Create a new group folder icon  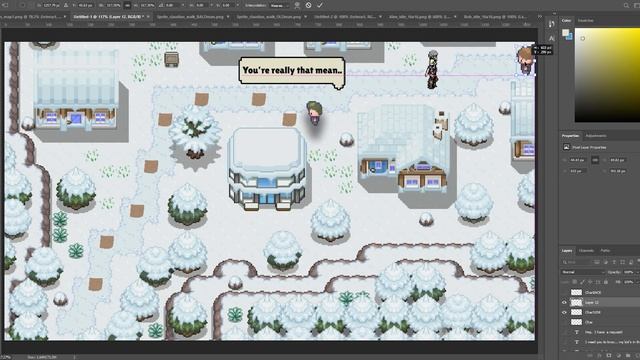[628, 356]
